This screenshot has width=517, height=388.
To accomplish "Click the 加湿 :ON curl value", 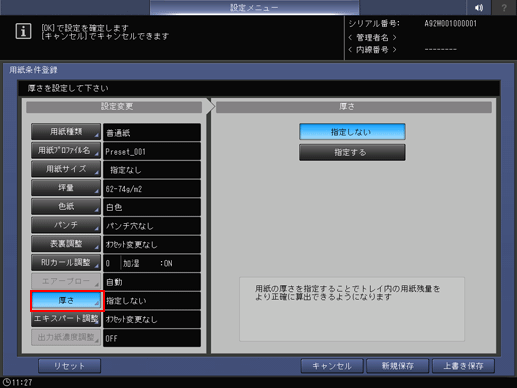I will (152, 263).
